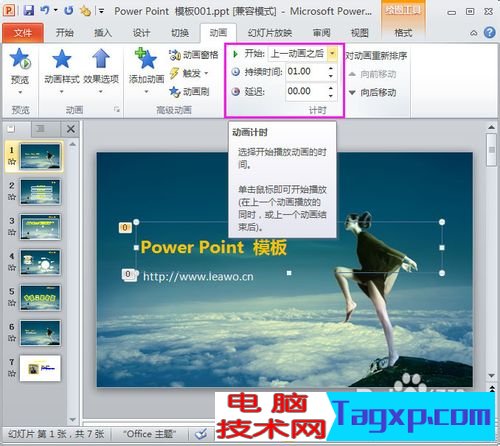Click the http://www.leawo.cn subtitle text
Screen dimensions: 500x446
tap(198, 277)
